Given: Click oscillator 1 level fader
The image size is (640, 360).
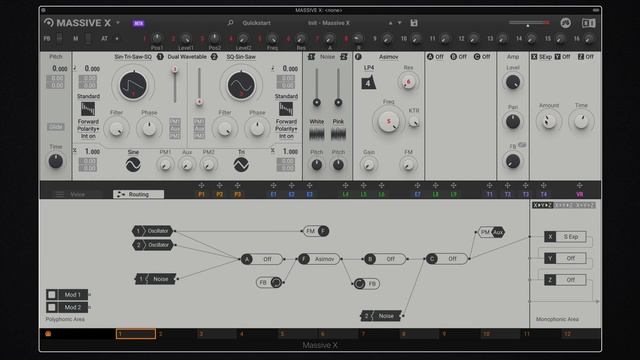Looking at the screenshot, I should [175, 85].
